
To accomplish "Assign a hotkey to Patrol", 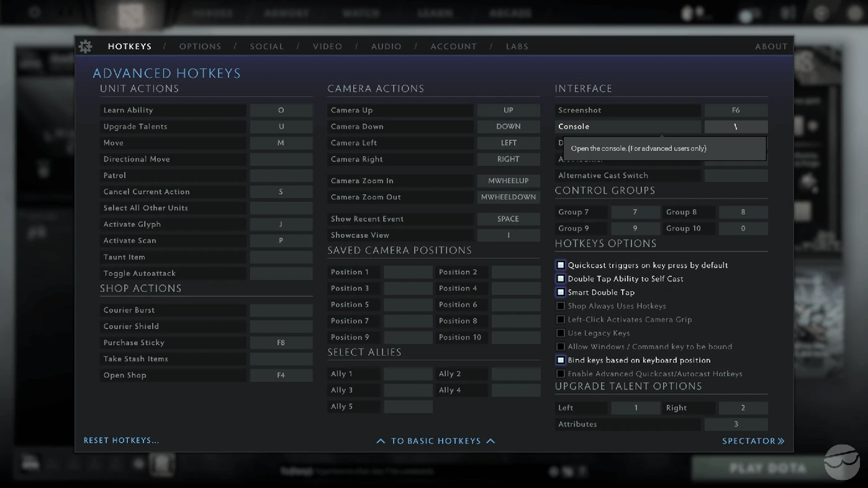I will (281, 176).
